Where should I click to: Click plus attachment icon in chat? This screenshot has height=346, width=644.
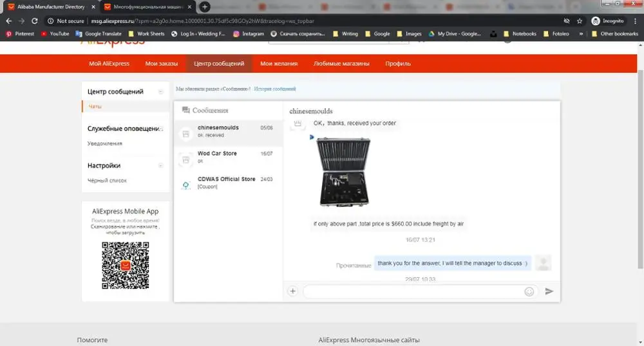[x=292, y=291]
